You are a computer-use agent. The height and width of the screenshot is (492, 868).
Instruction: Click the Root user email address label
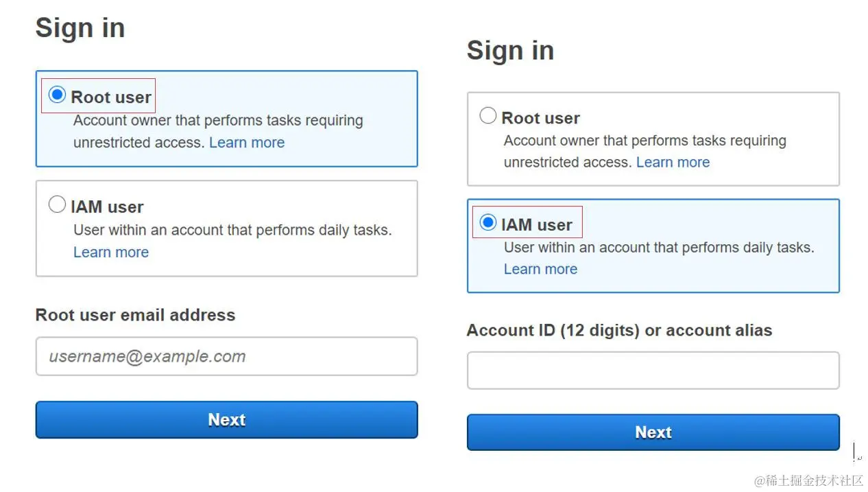coord(136,315)
